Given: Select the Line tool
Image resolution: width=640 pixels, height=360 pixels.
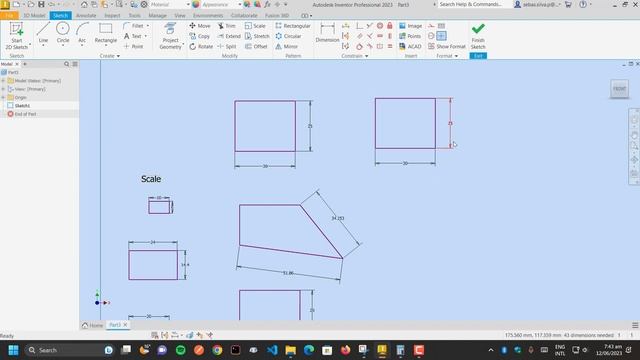Looking at the screenshot, I should [43, 33].
